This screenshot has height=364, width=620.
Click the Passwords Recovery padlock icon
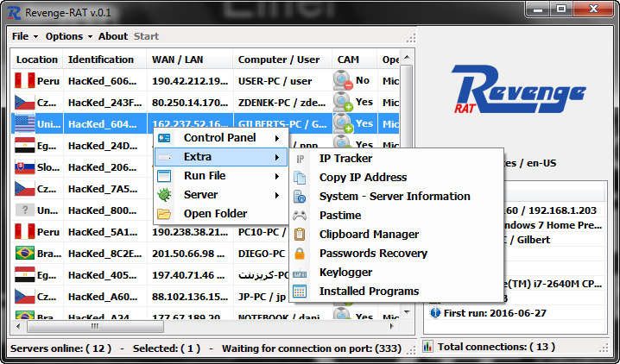(300, 254)
